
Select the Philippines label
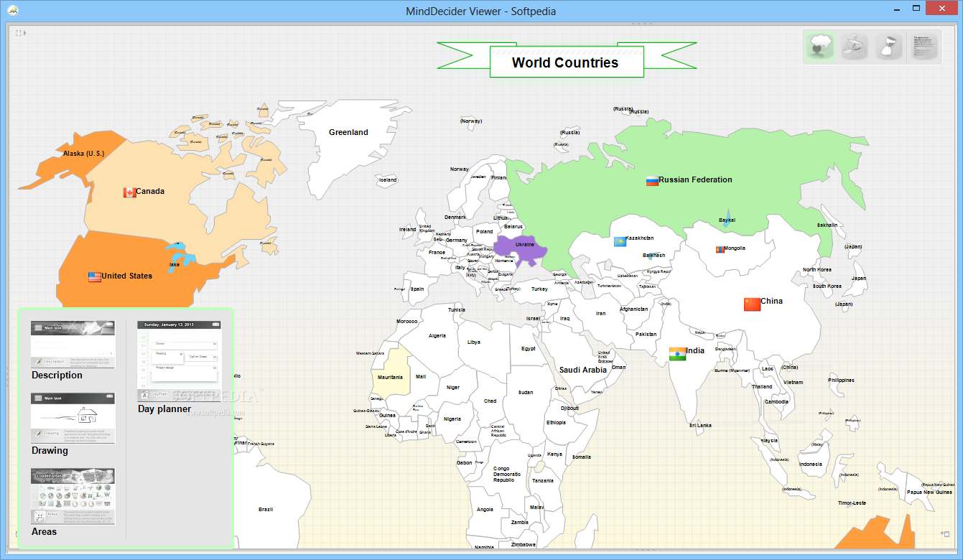[841, 380]
